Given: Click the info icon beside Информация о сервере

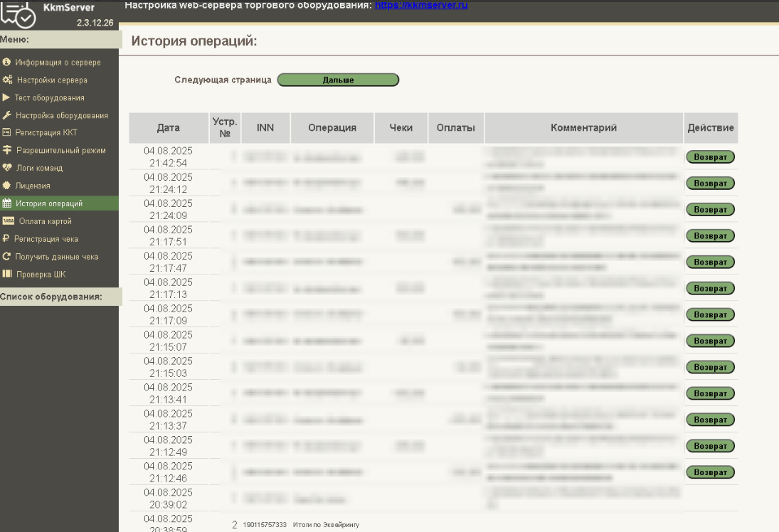Looking at the screenshot, I should coord(6,63).
